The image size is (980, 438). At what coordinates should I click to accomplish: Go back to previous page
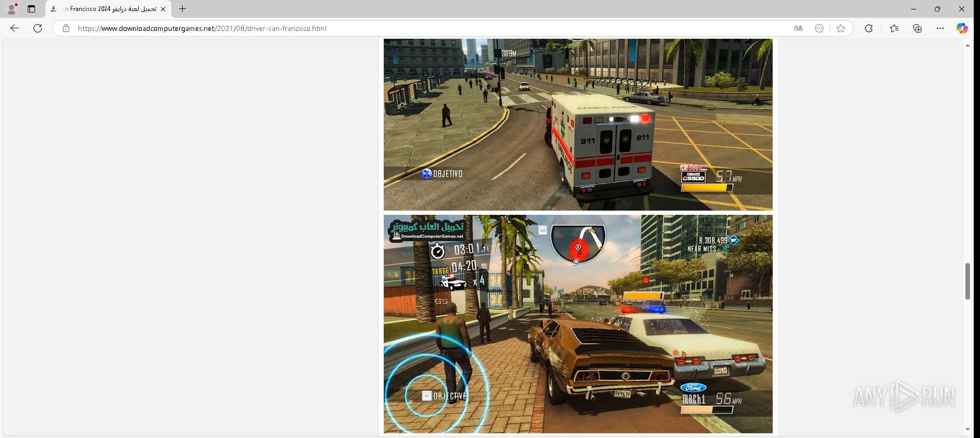pyautogui.click(x=15, y=28)
